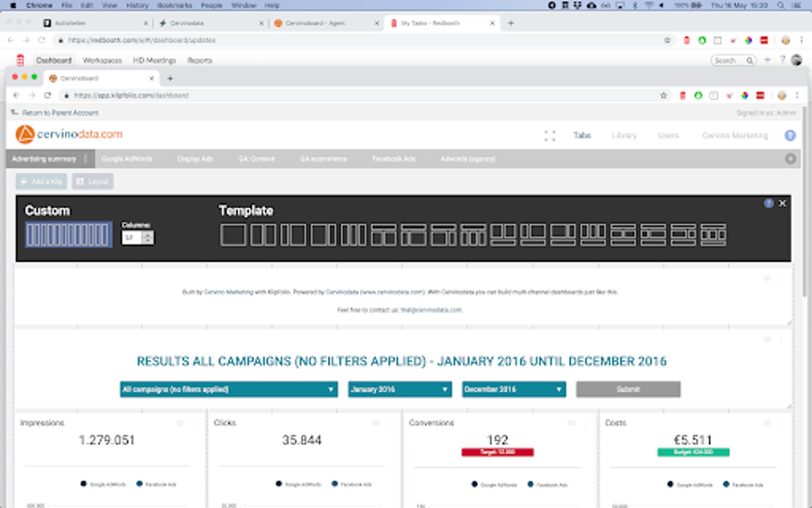Click the Submit button
The width and height of the screenshot is (812, 508).
click(x=628, y=389)
